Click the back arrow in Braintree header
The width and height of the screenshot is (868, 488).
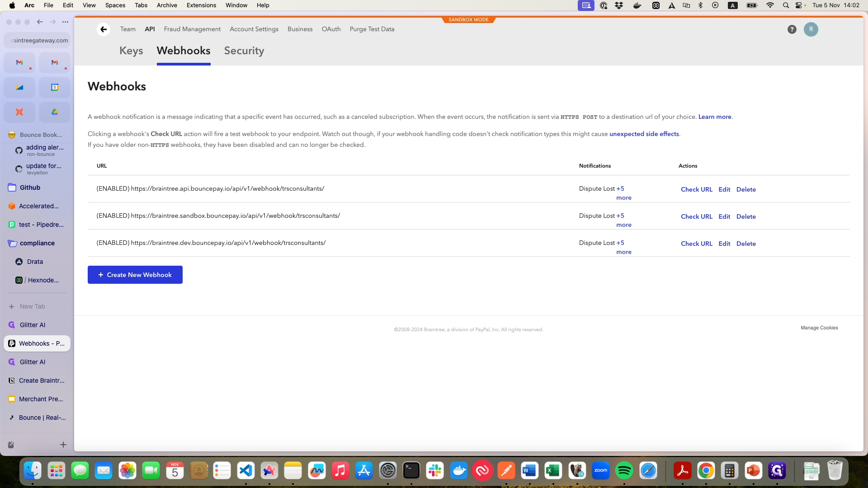pyautogui.click(x=104, y=29)
